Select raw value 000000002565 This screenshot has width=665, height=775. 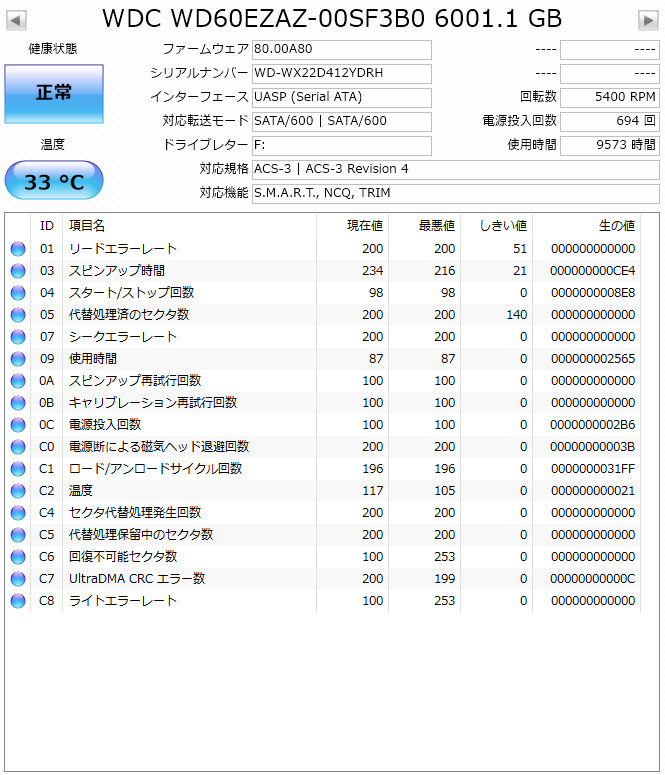(593, 359)
